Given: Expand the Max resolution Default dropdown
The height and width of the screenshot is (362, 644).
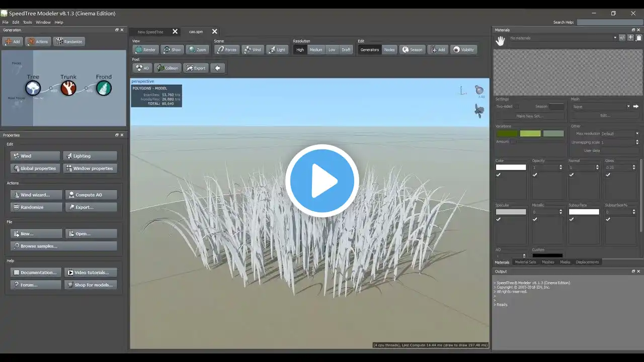Looking at the screenshot, I should pos(620,134).
